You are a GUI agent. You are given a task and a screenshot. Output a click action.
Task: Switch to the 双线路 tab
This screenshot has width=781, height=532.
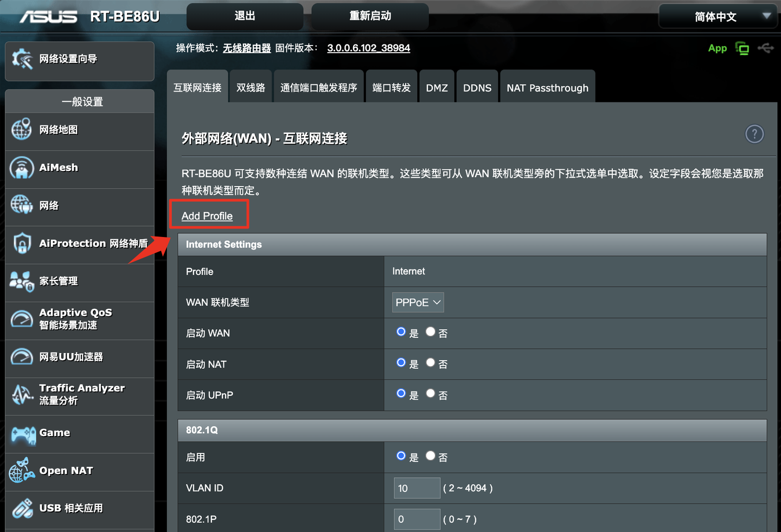(251, 87)
